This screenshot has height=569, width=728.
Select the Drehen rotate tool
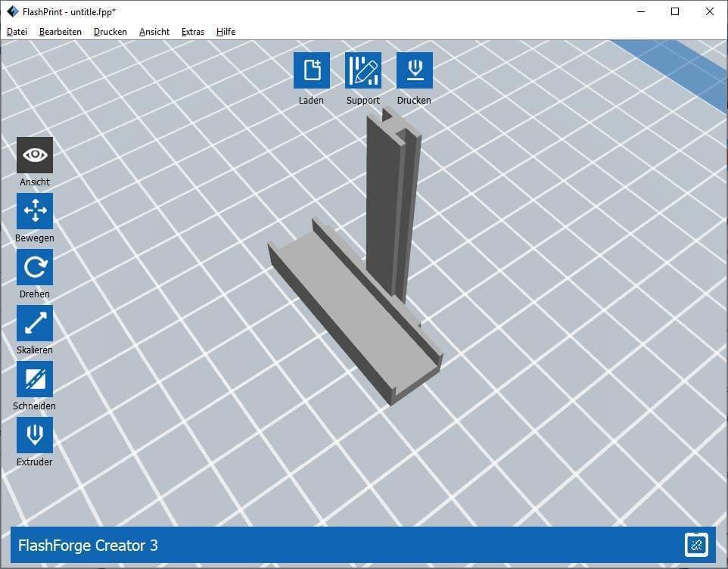point(35,267)
